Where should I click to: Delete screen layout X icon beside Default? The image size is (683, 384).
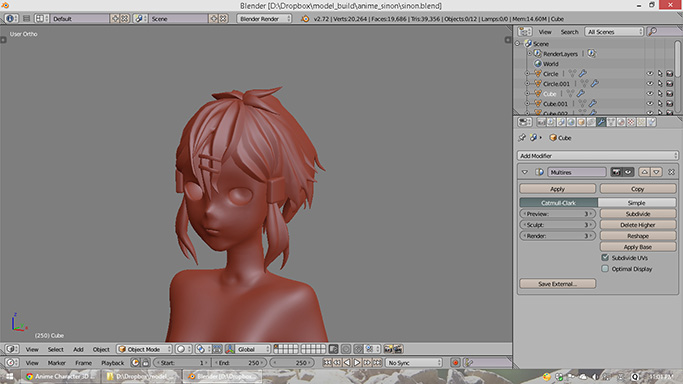pos(125,19)
